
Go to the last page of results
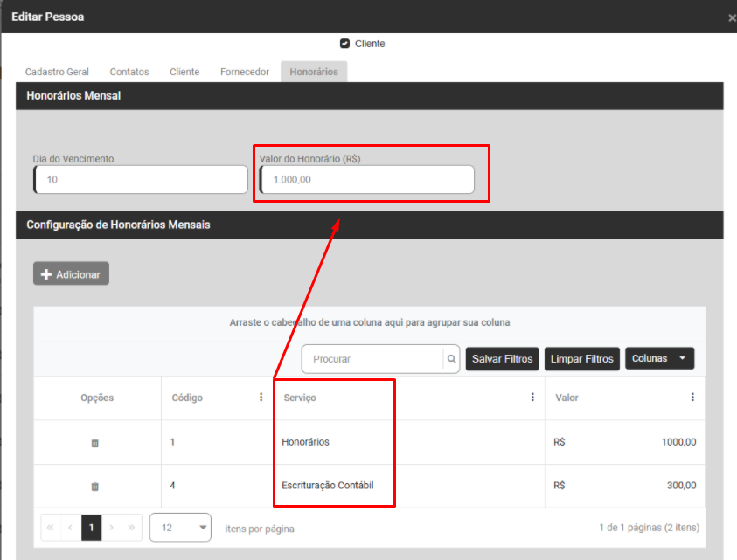click(x=132, y=528)
